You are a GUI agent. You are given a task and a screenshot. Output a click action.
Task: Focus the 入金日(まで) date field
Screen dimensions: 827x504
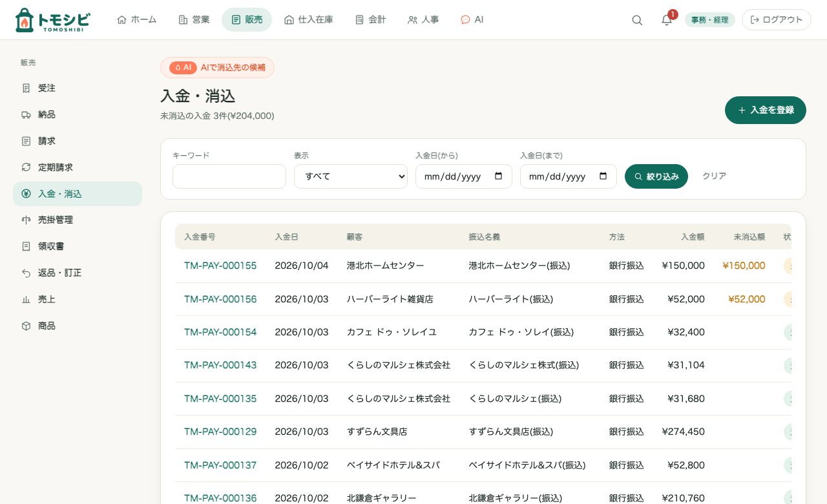click(569, 176)
